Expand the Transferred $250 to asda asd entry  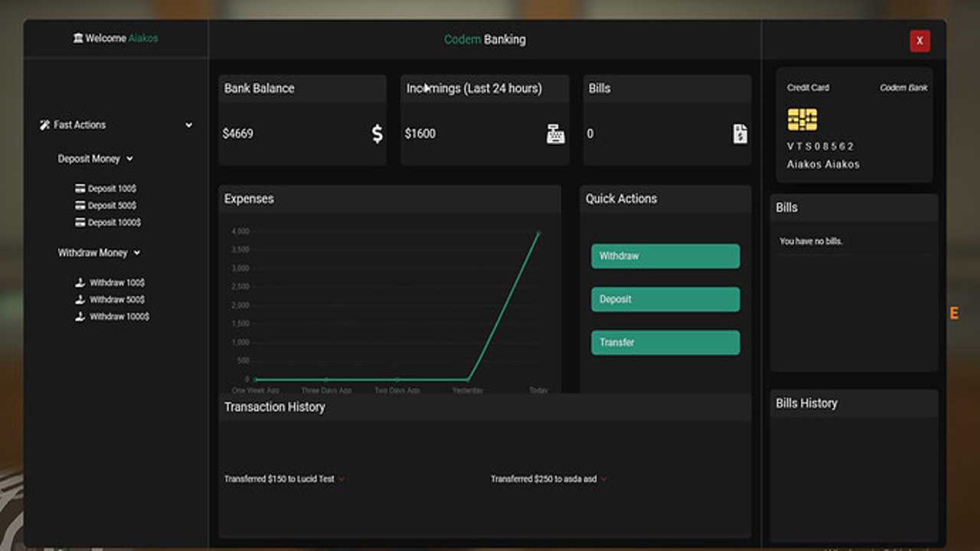click(x=604, y=479)
